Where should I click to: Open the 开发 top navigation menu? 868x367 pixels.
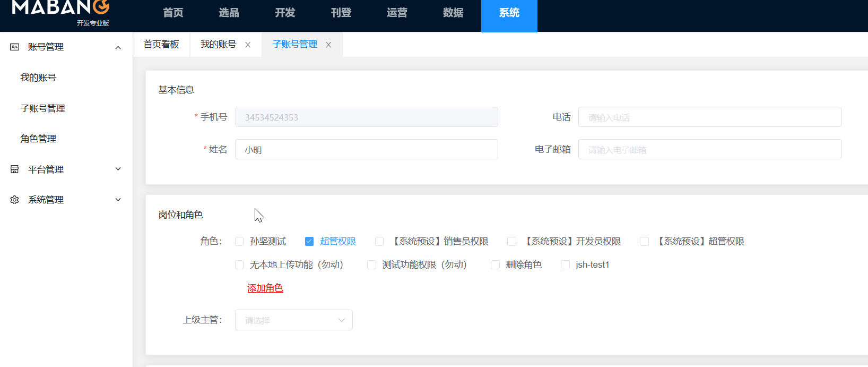coord(285,13)
